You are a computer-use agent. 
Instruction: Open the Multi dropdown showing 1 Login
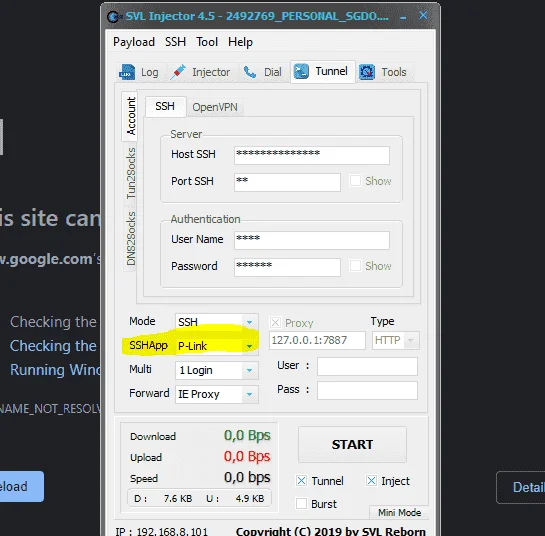(x=217, y=370)
